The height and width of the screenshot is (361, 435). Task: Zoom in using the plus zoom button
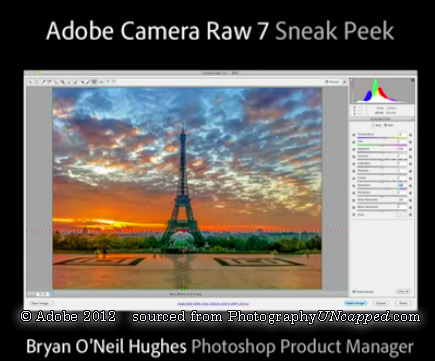(33, 294)
